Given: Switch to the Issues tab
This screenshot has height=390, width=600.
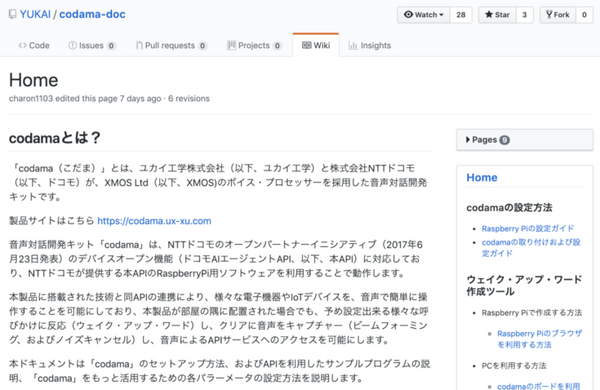Looking at the screenshot, I should pyautogui.click(x=92, y=45).
